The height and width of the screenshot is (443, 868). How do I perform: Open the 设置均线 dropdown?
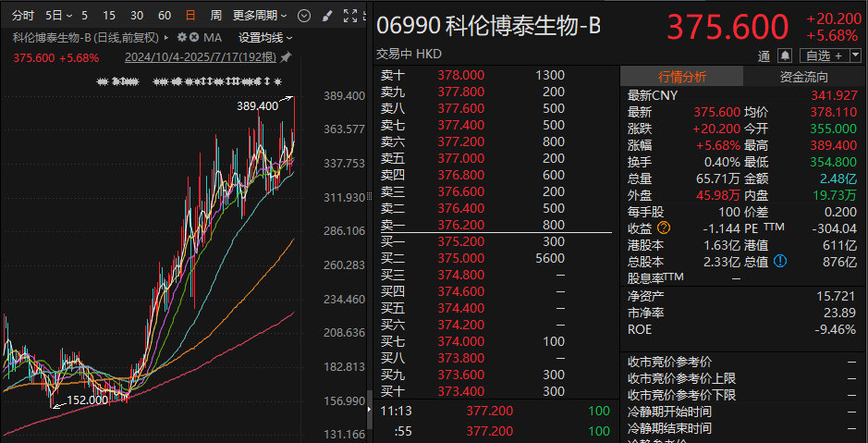coord(265,38)
